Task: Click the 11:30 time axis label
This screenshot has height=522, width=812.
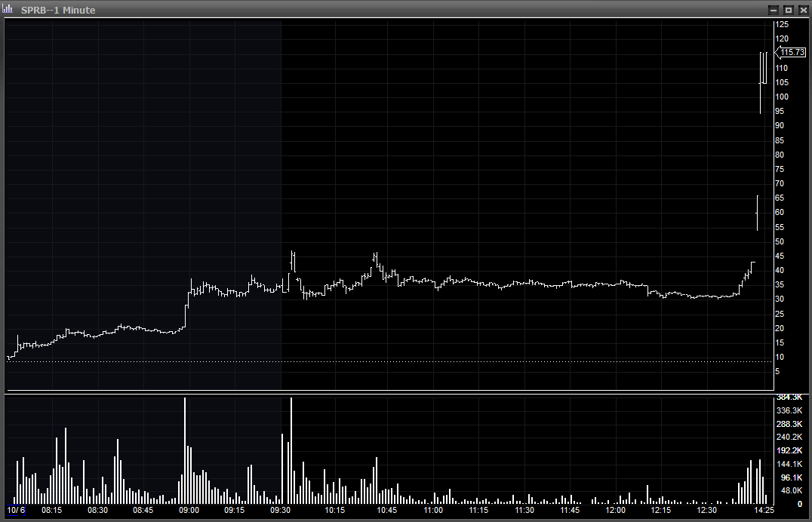Action: (x=524, y=510)
